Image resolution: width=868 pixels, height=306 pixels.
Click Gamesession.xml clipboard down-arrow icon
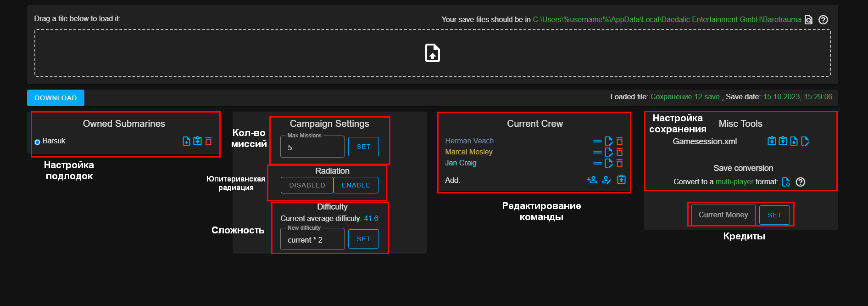[772, 141]
